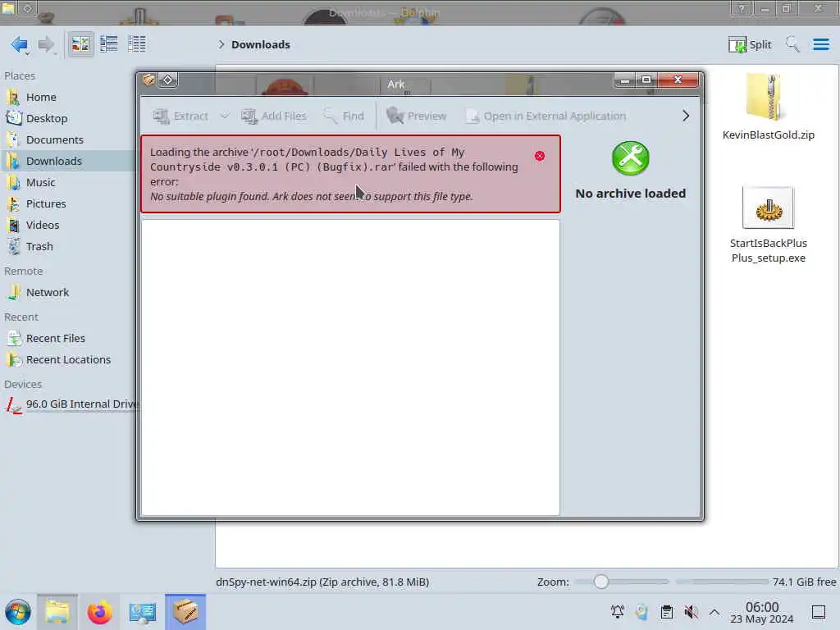This screenshot has width=840, height=630.
Task: Adjust the Dolphin Zoom slider handle
Action: point(601,582)
